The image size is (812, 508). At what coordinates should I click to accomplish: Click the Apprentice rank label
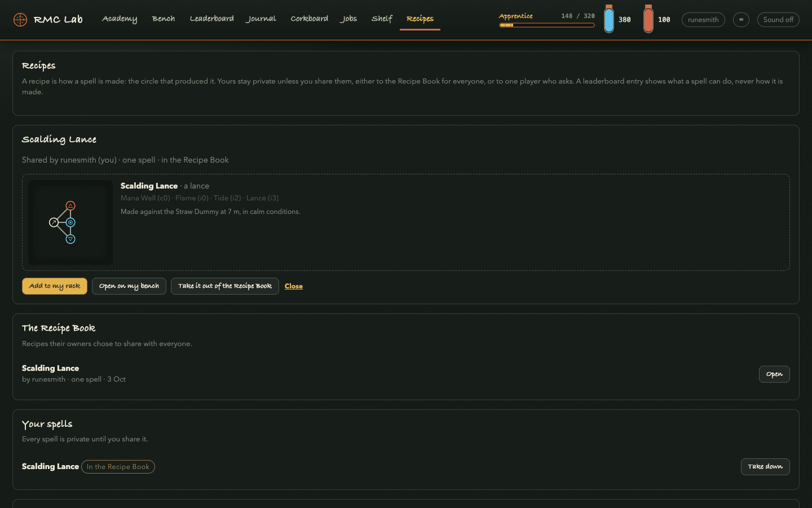516,16
